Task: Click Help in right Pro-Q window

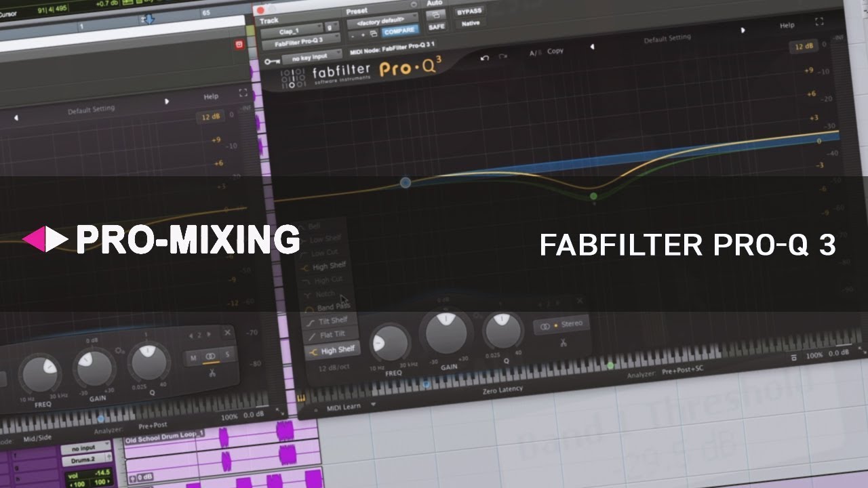Action: pyautogui.click(x=787, y=25)
